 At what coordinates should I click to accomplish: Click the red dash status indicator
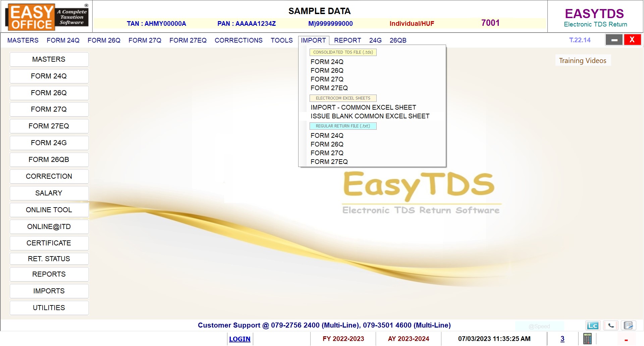click(626, 340)
